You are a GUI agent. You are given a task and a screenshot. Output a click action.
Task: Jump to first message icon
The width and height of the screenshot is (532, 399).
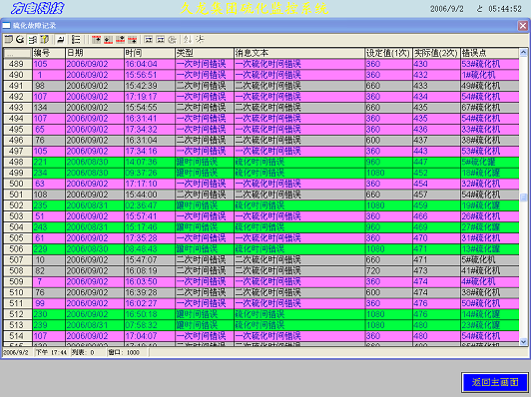pyautogui.click(x=97, y=40)
